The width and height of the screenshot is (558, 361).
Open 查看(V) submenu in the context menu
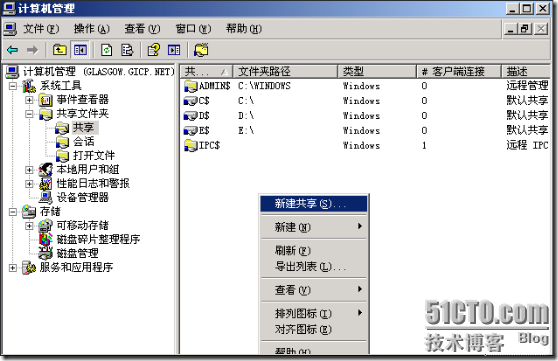coord(314,290)
